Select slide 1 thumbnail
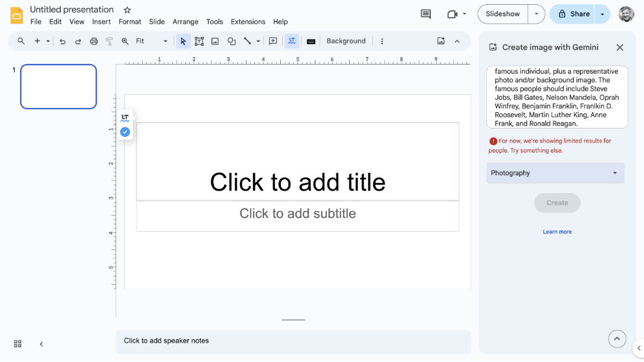 click(x=59, y=86)
